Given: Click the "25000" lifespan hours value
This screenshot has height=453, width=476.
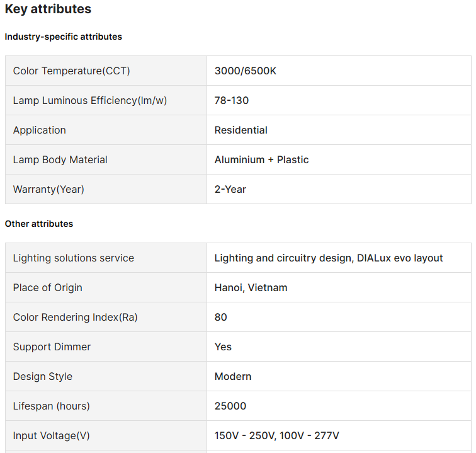Looking at the screenshot, I should 230,406.
